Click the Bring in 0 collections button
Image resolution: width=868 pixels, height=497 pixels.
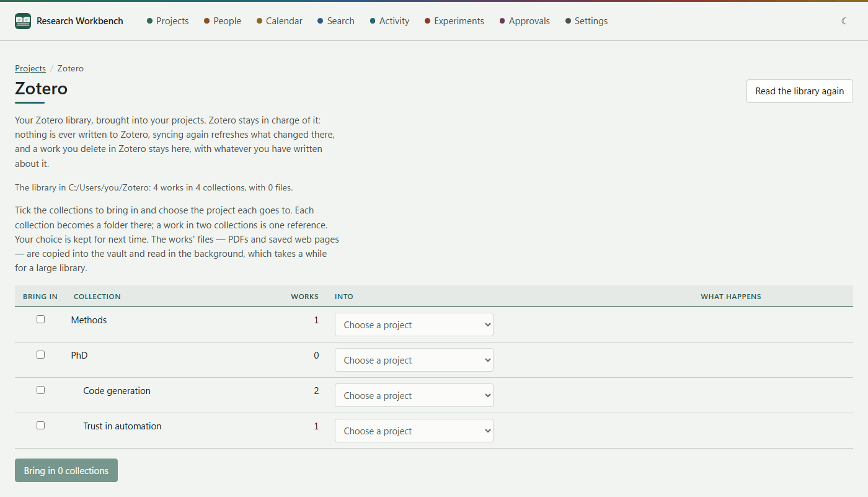[x=66, y=470]
